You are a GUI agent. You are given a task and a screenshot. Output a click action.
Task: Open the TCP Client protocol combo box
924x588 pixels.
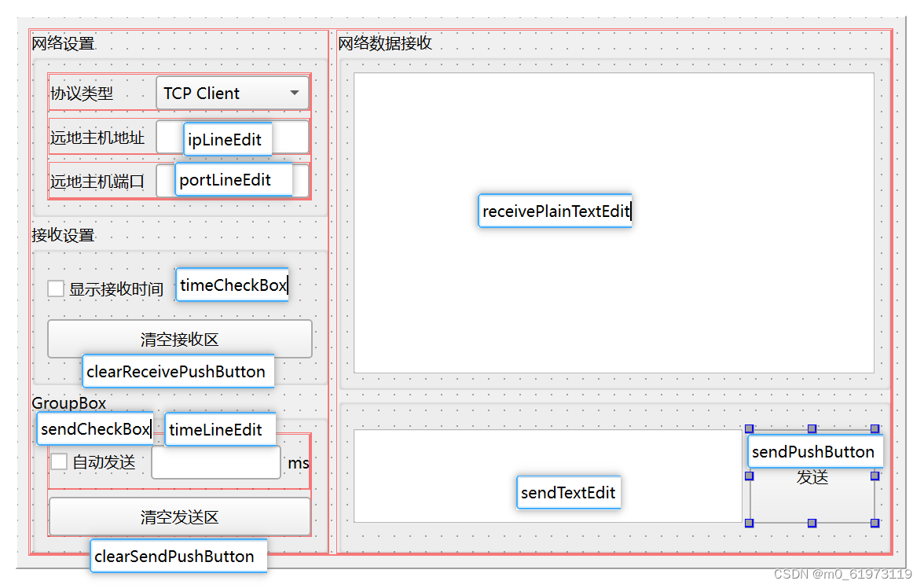(233, 93)
